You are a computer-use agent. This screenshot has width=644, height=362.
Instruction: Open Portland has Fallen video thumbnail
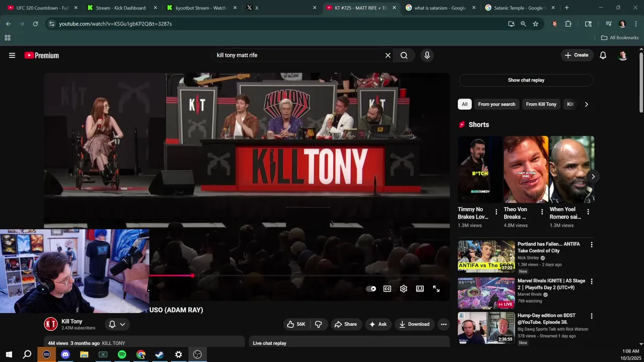(x=486, y=256)
